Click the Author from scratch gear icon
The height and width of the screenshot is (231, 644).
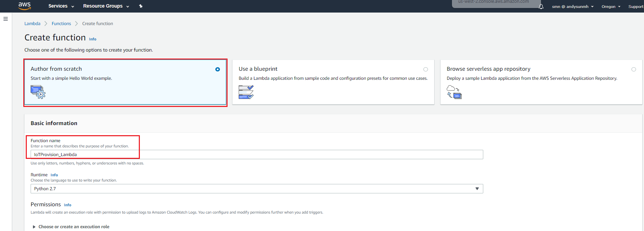[38, 92]
